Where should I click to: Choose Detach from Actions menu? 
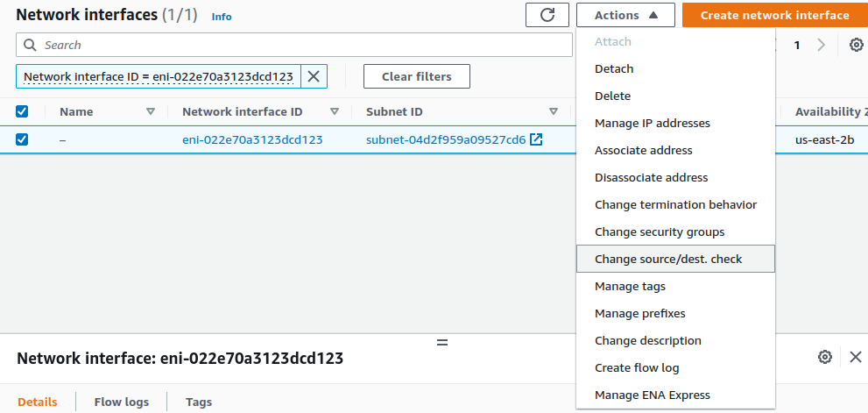(614, 68)
